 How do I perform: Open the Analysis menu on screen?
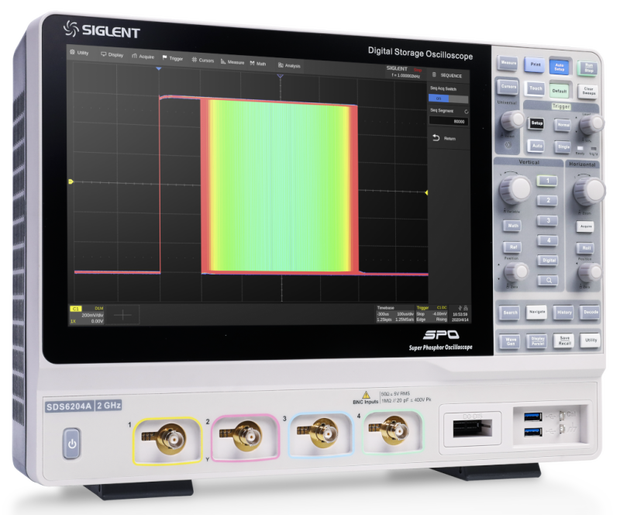(289, 65)
